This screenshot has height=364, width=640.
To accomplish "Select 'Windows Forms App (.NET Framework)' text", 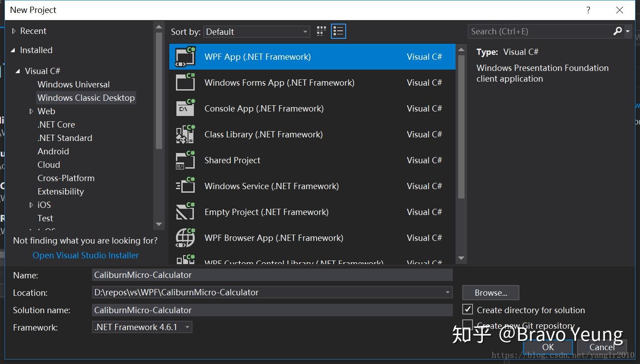I will [x=280, y=83].
